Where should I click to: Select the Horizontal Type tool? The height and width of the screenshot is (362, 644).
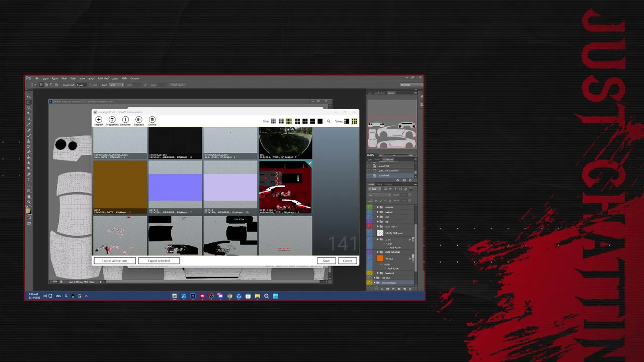pos(29,179)
